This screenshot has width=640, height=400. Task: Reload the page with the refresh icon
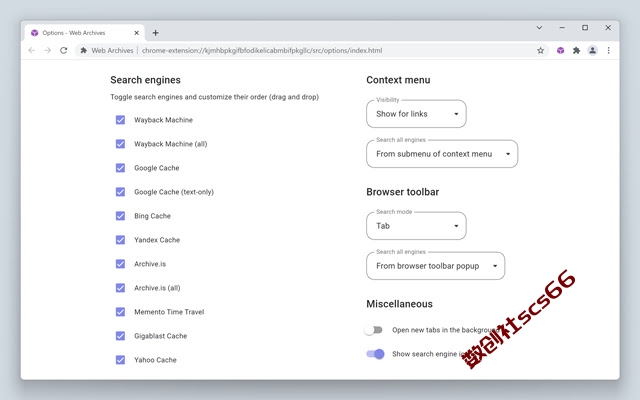pos(64,50)
